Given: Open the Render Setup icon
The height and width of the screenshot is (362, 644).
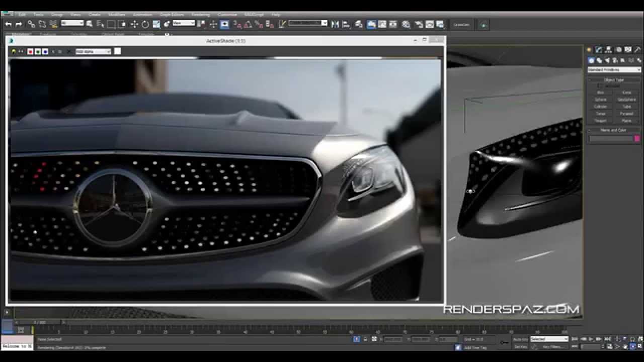Looking at the screenshot, I should click(419, 24).
